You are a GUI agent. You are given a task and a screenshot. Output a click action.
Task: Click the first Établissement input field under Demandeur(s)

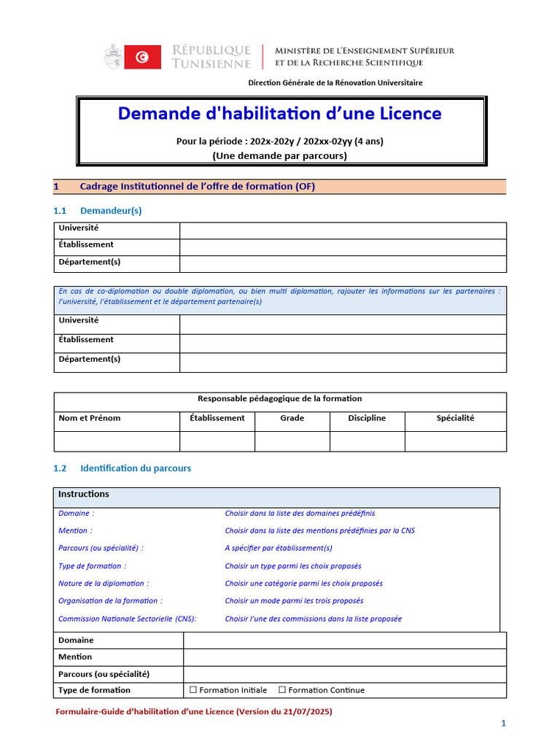tap(343, 247)
